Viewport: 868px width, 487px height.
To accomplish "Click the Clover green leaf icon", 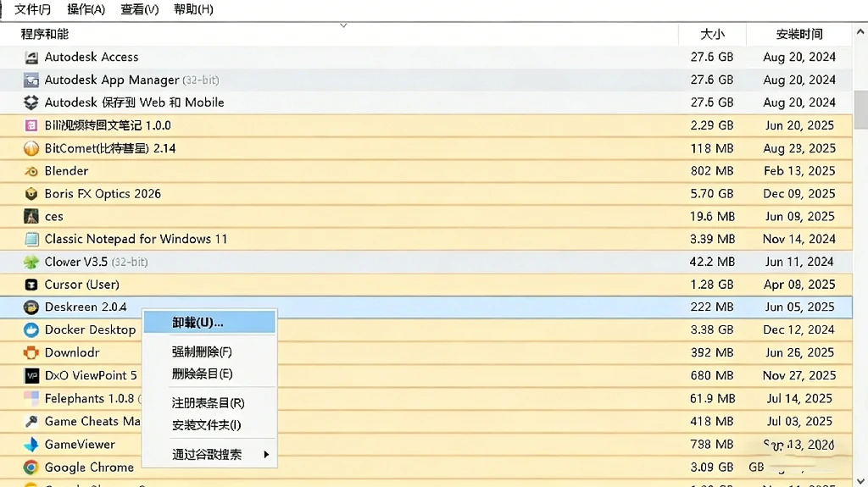I will click(31, 262).
